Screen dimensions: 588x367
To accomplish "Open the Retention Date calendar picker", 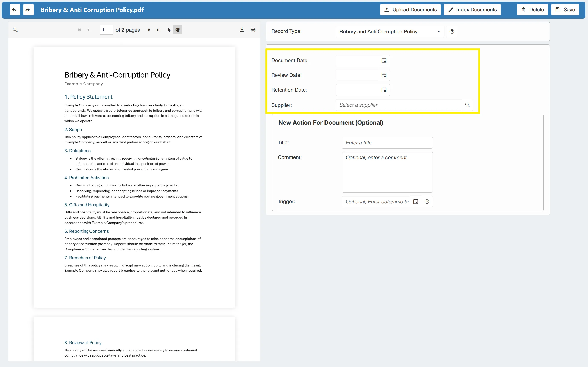I will pos(384,90).
